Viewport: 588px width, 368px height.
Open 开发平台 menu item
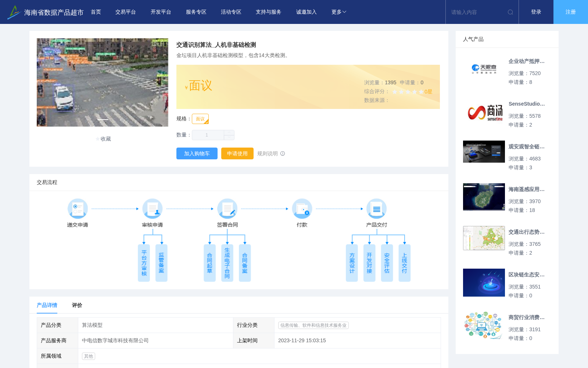click(161, 12)
